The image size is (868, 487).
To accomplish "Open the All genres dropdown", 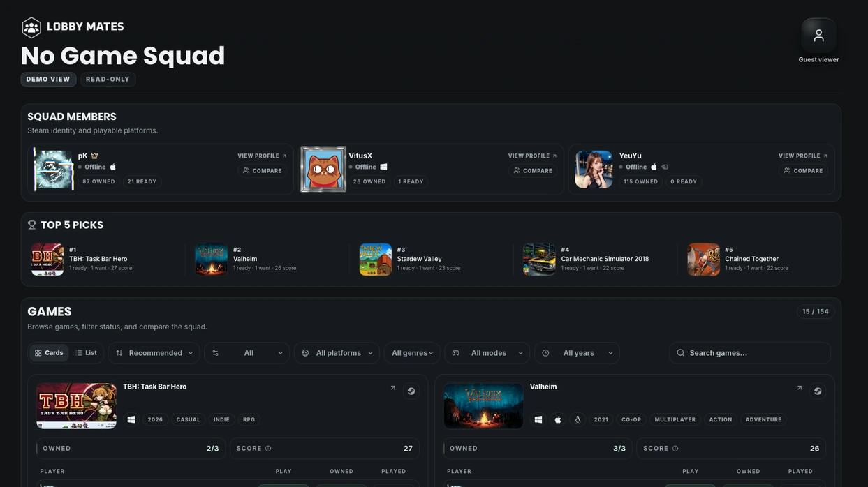I will (412, 353).
